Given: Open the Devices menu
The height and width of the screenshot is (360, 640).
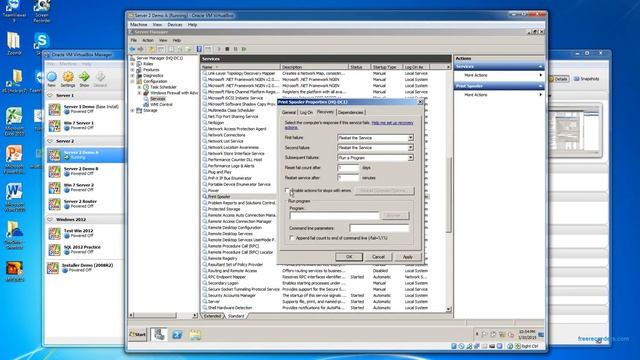Looking at the screenshot, I should [x=175, y=24].
